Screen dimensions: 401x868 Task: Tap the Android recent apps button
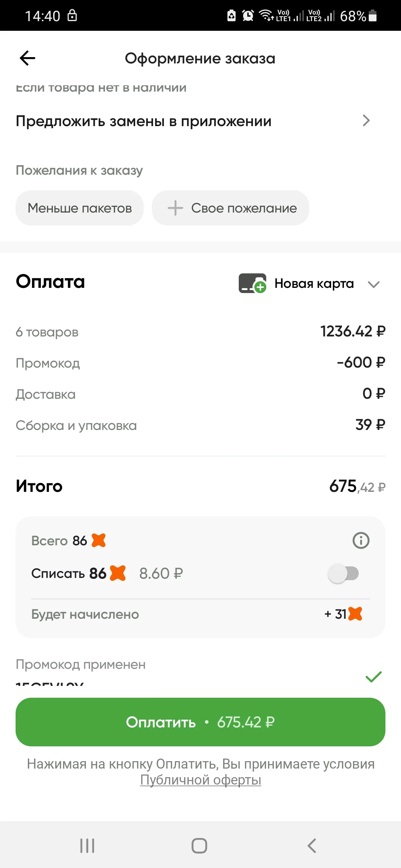coord(88,846)
